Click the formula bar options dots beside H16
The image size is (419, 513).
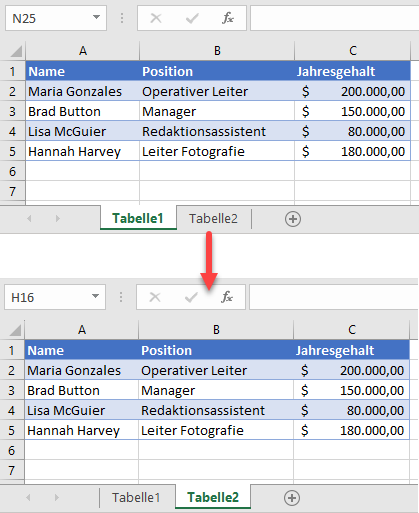tap(121, 297)
